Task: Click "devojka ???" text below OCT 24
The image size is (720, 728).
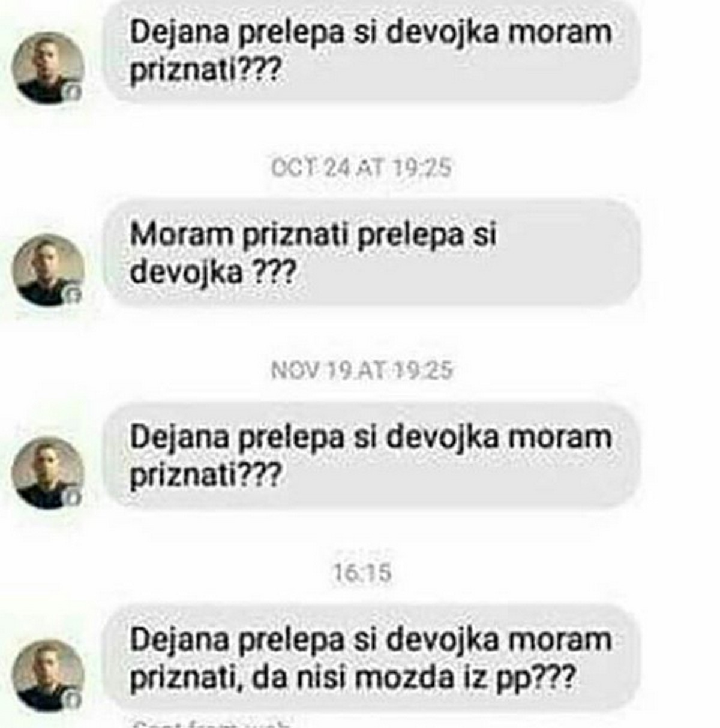Action: coord(213,273)
